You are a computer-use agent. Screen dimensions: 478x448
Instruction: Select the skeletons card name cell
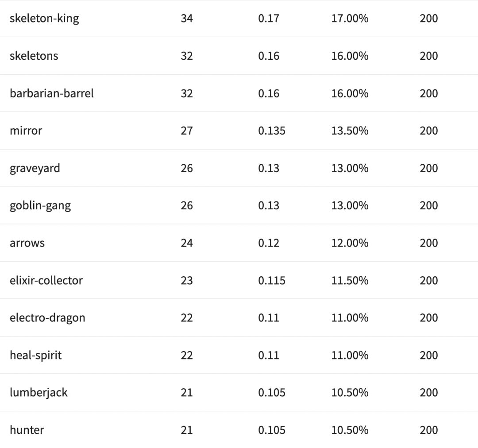click(34, 56)
